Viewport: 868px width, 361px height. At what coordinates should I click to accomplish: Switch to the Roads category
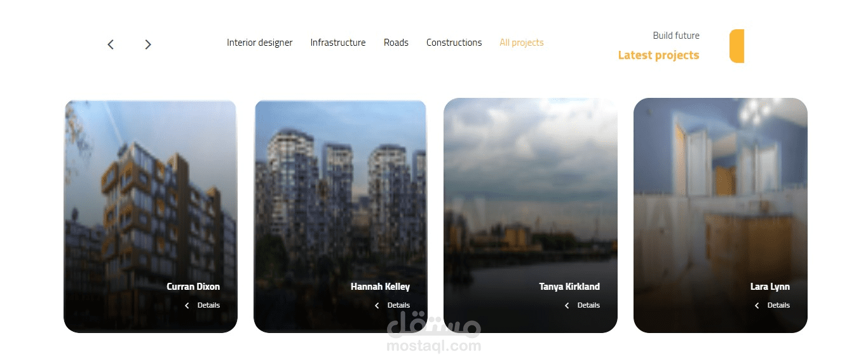pos(396,43)
